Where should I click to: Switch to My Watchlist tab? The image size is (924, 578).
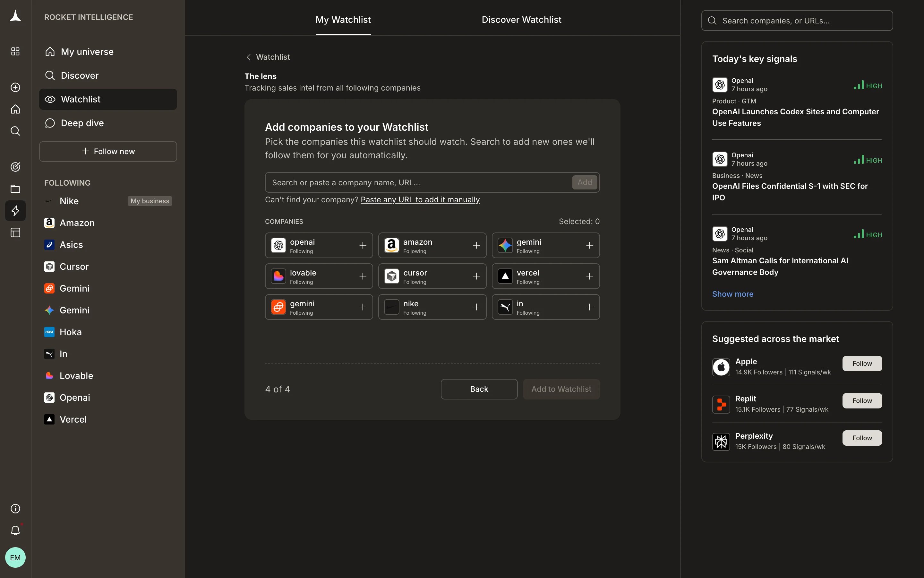tap(343, 20)
